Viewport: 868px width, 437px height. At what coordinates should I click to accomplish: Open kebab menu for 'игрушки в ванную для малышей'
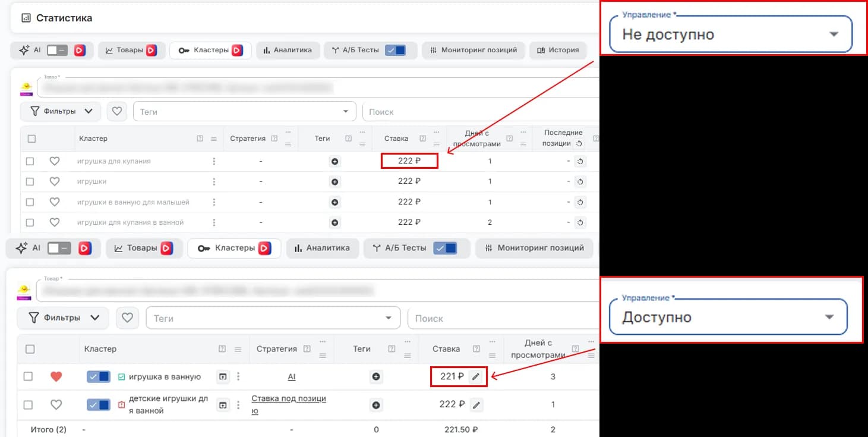pyautogui.click(x=214, y=202)
